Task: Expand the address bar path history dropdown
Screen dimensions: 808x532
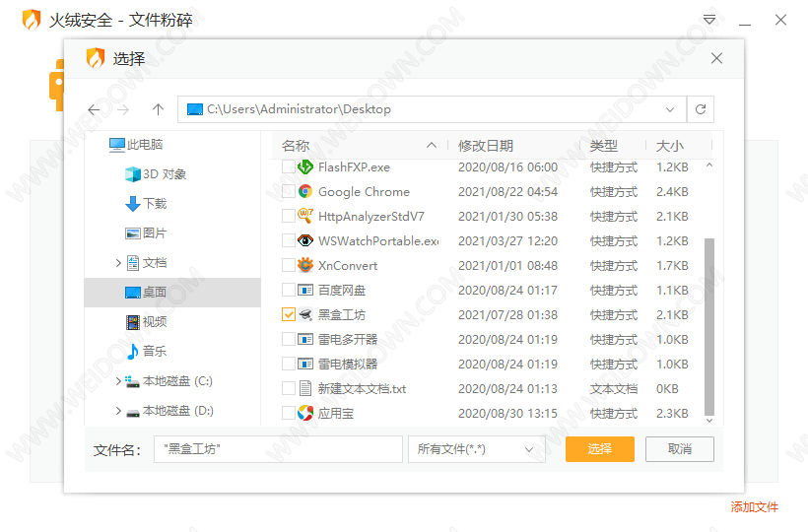Action: 670,109
